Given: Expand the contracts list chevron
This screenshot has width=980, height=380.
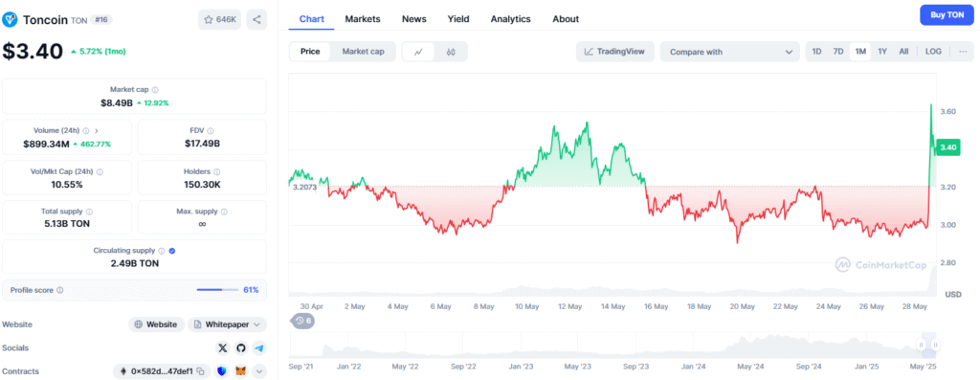Looking at the screenshot, I should pos(258,371).
